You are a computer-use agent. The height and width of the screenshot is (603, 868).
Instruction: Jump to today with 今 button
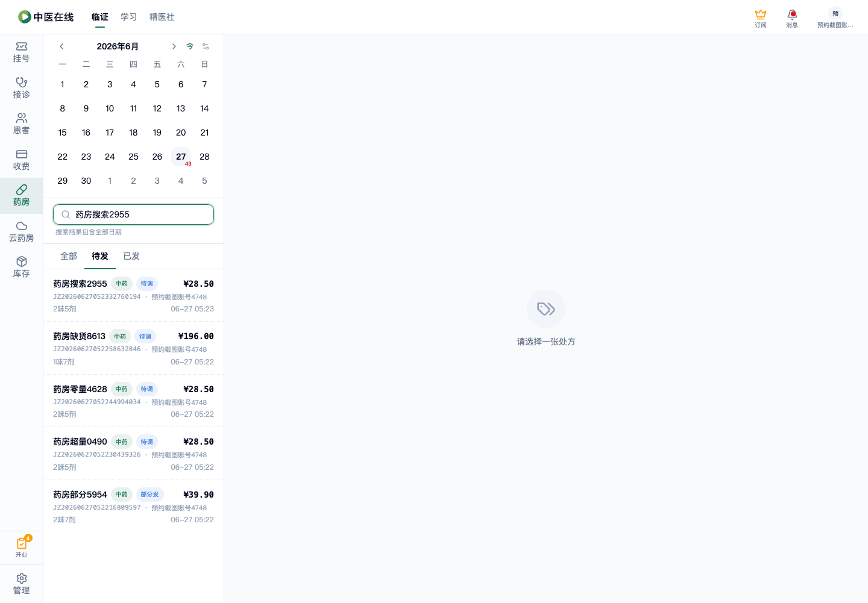click(x=190, y=46)
